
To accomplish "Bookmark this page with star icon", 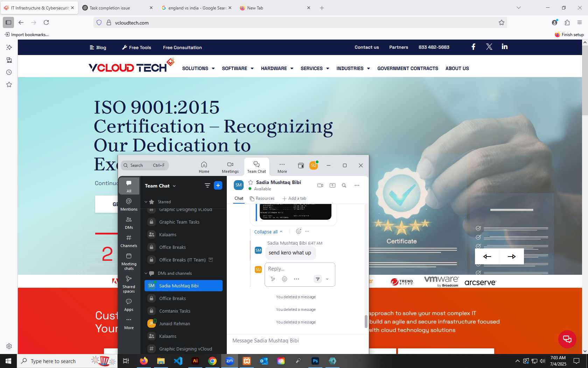I will [501, 23].
